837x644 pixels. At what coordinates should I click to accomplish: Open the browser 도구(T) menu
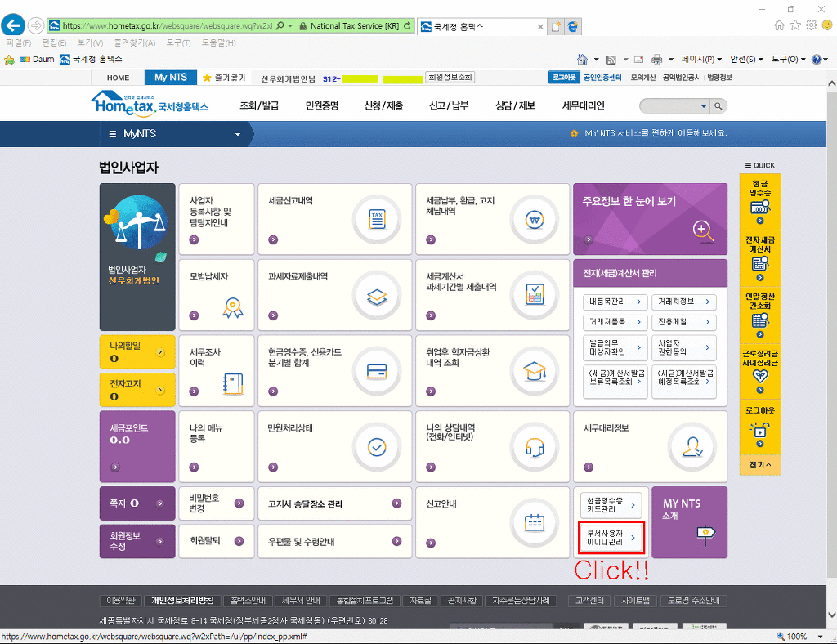(x=177, y=42)
